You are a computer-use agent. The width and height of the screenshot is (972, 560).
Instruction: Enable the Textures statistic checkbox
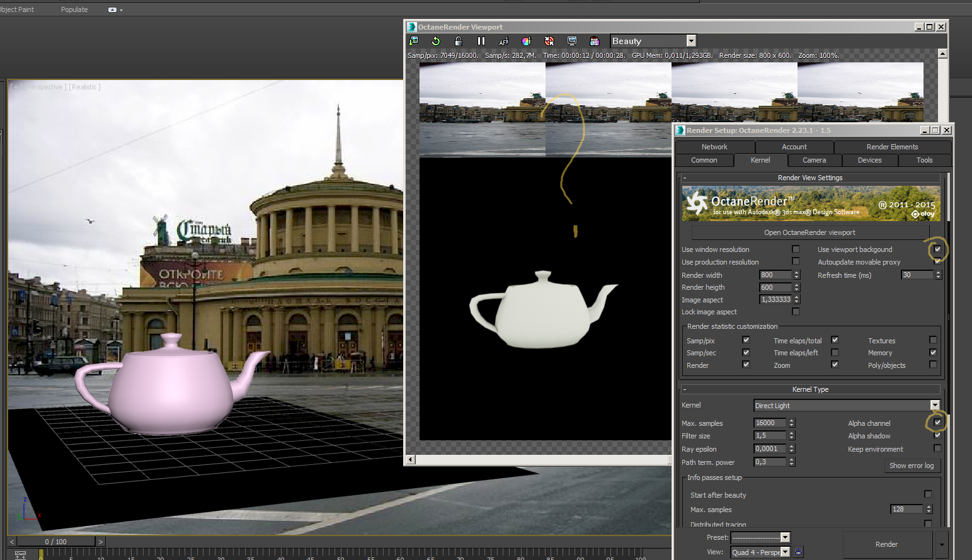[x=933, y=340]
